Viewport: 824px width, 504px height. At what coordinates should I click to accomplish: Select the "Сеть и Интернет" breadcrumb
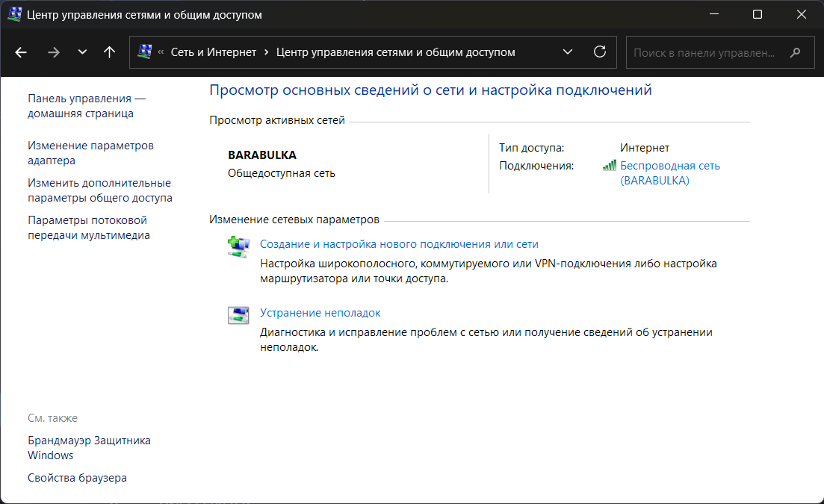point(213,52)
